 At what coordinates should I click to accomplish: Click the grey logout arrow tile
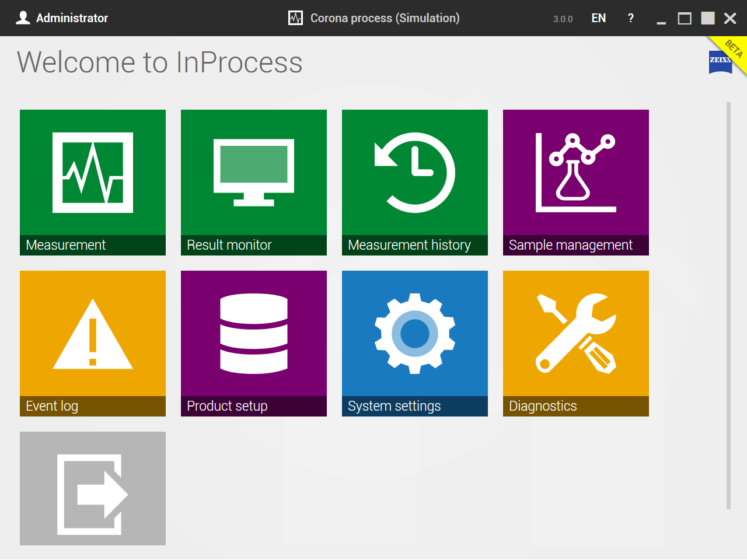[93, 489]
